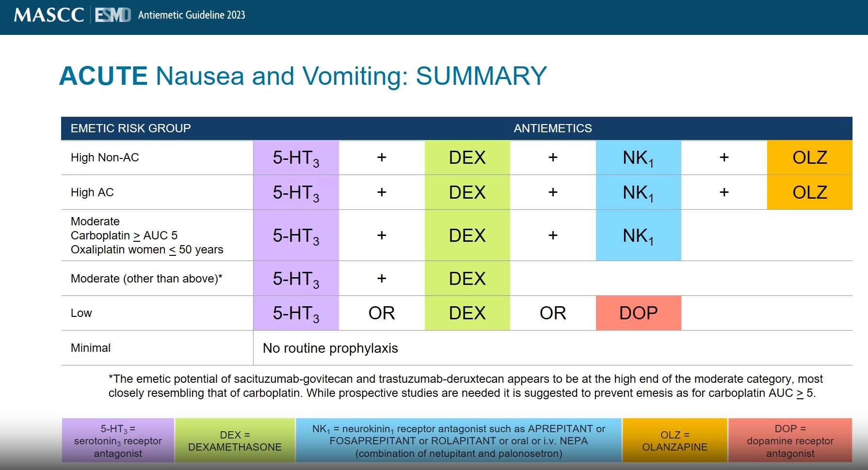
Task: Click the red DOP cell in the Low row
Action: coord(638,313)
